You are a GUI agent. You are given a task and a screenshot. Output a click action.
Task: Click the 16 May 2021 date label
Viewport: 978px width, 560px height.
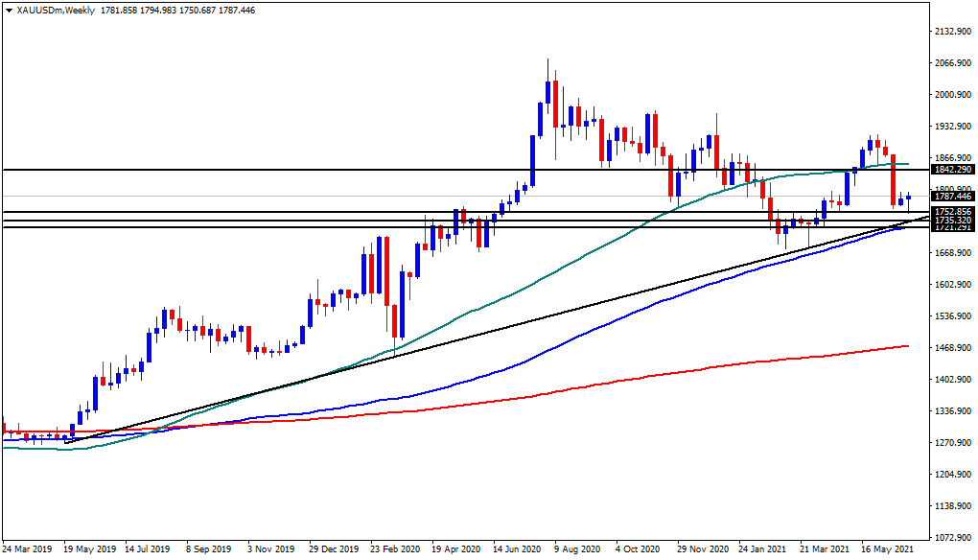click(887, 549)
